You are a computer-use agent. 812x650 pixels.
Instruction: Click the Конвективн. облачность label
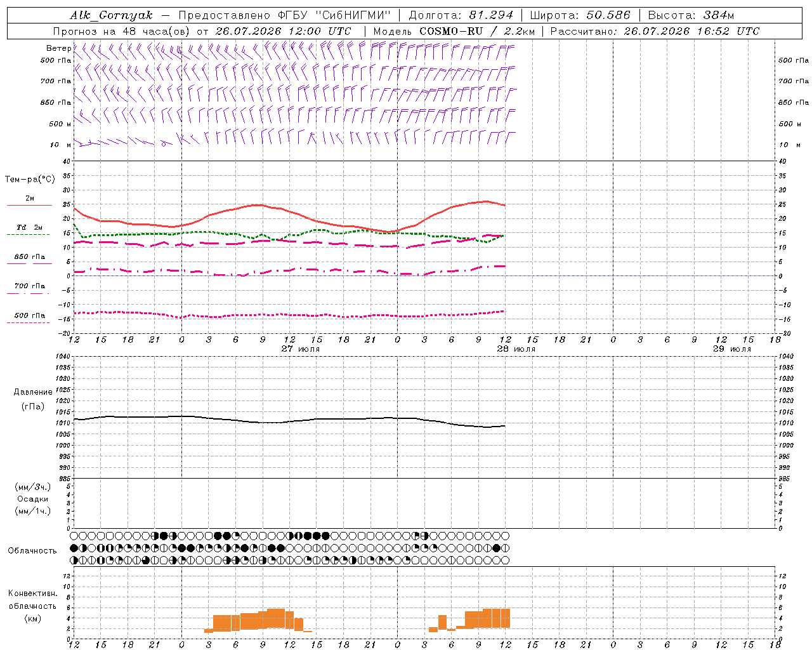pos(32,606)
